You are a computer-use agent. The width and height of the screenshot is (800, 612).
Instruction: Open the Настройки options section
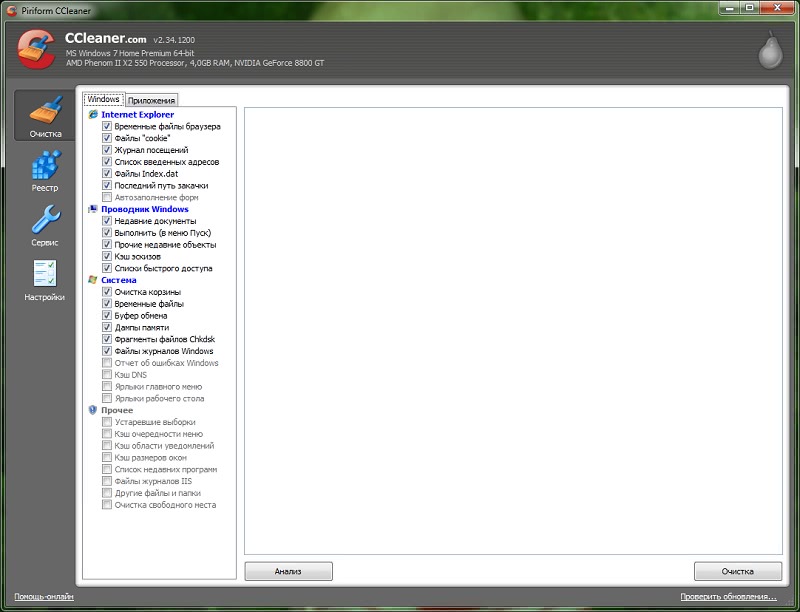click(x=45, y=280)
